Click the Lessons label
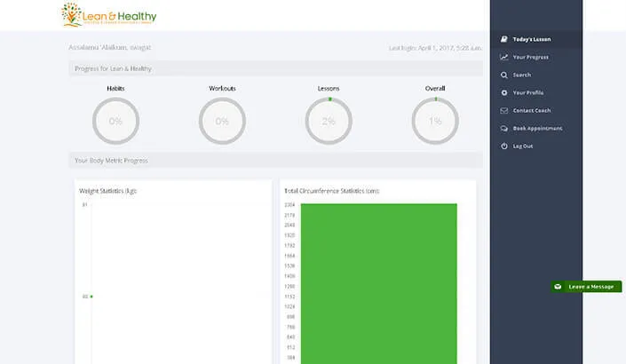The height and width of the screenshot is (364, 626). (329, 89)
